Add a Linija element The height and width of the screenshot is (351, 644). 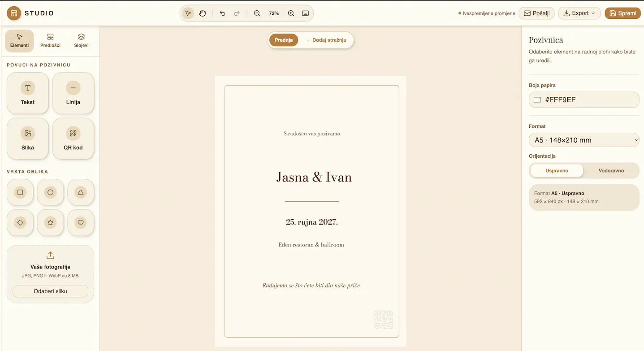73,93
